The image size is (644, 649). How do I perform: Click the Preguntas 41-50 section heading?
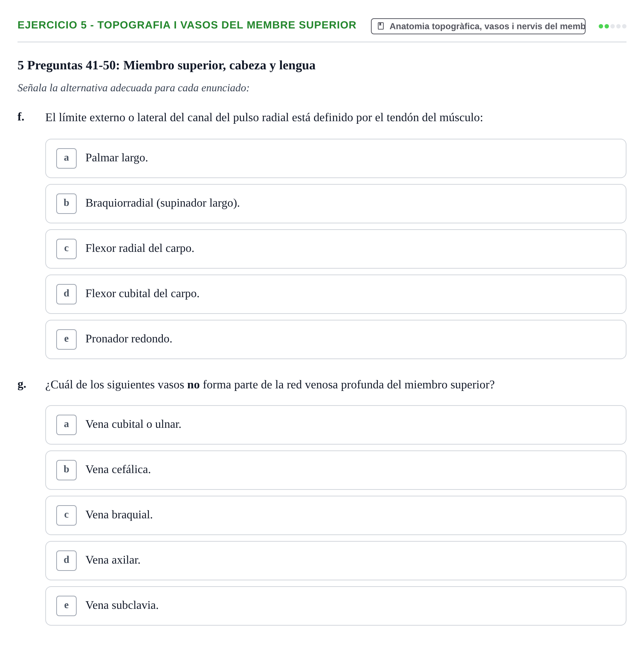pos(166,65)
